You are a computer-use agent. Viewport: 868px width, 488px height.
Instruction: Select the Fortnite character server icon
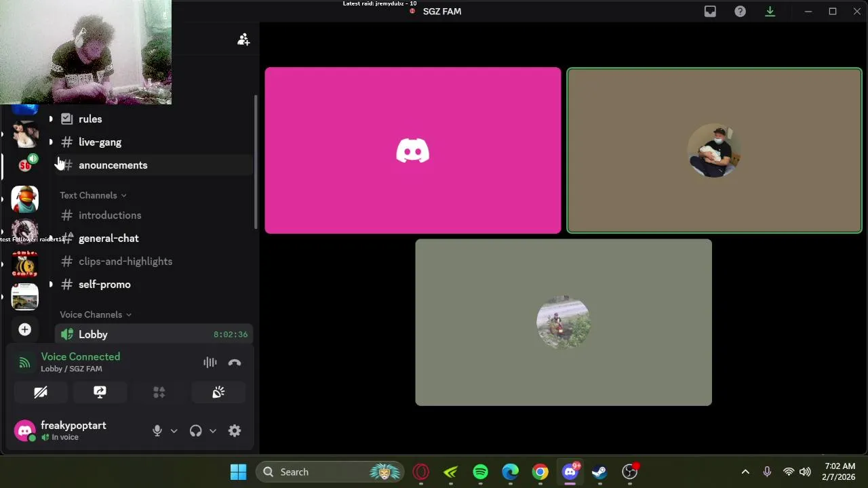click(25, 199)
